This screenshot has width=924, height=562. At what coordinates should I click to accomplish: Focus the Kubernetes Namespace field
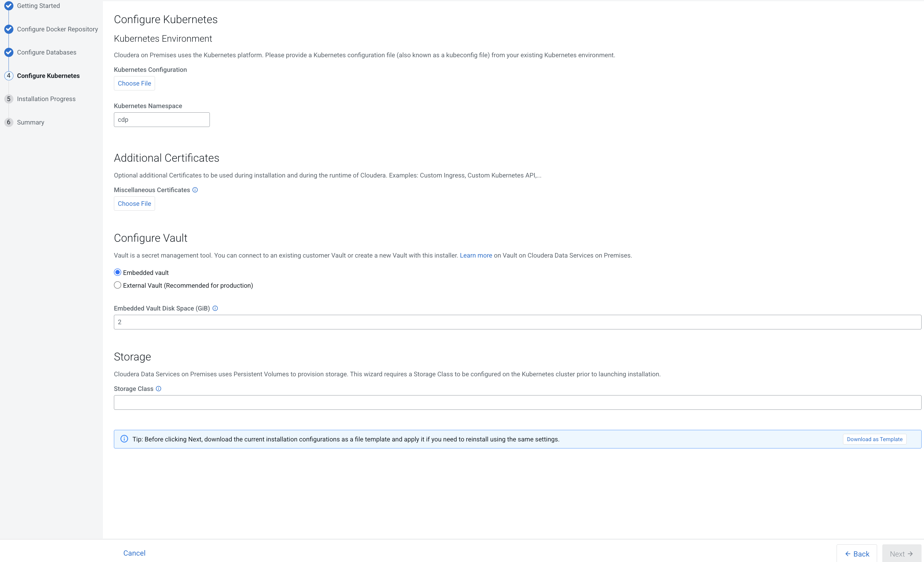162,120
